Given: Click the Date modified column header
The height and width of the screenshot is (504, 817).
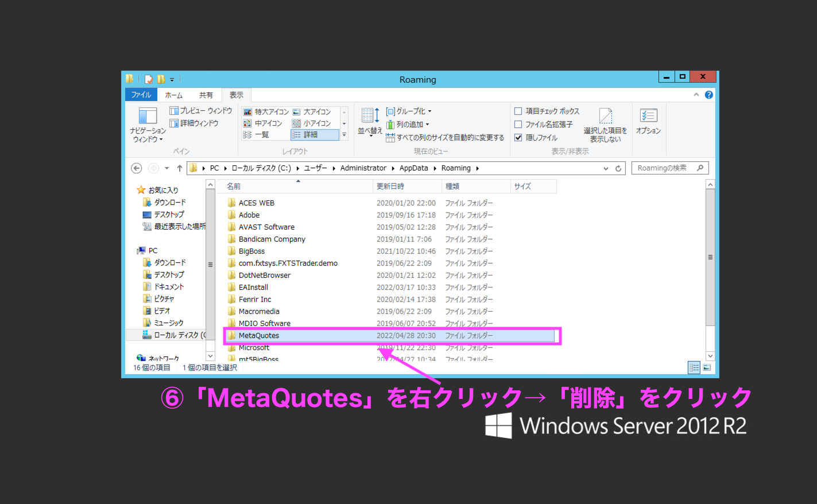Looking at the screenshot, I should pos(390,187).
